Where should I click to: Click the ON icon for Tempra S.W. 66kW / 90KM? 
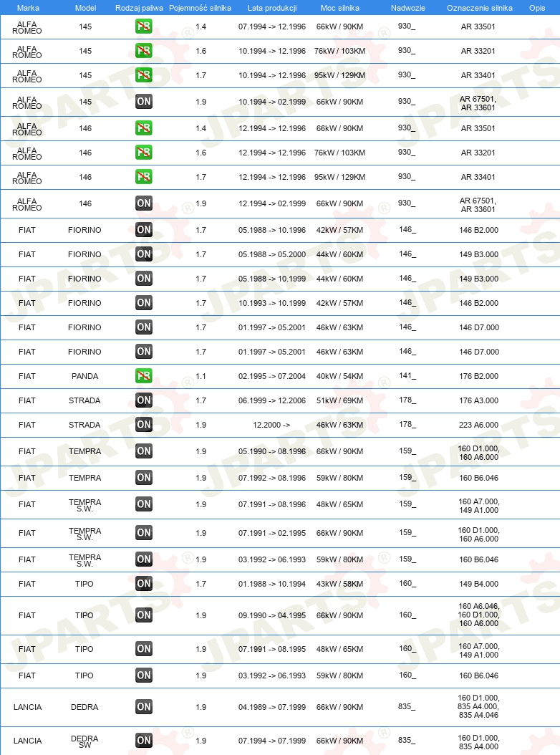pyautogui.click(x=143, y=533)
